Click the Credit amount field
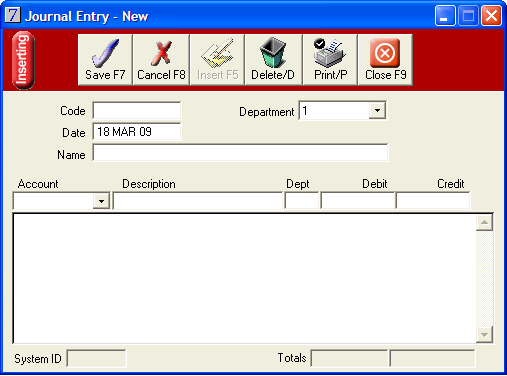Screen dimensions: 507x376 point(433,201)
